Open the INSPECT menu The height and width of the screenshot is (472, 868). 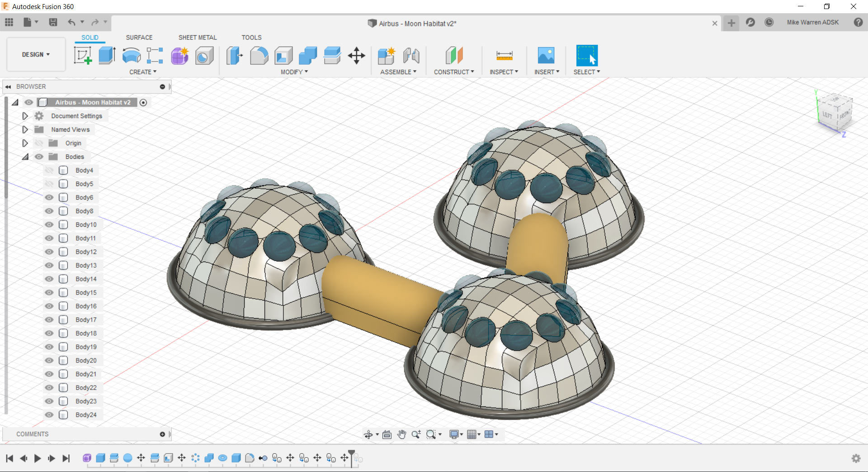point(504,72)
